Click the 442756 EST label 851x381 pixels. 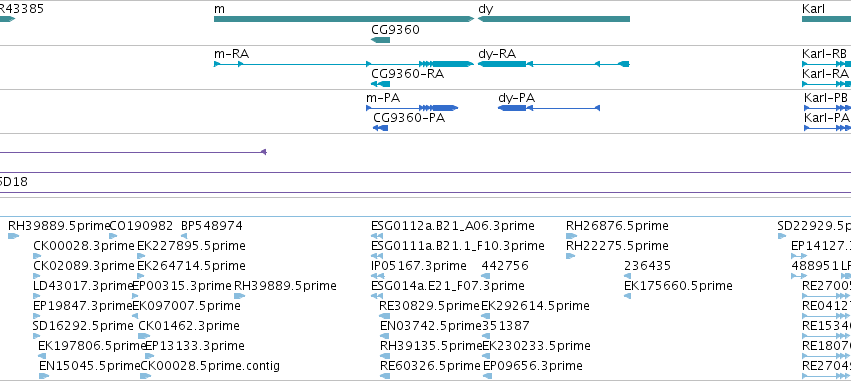pyautogui.click(x=505, y=266)
